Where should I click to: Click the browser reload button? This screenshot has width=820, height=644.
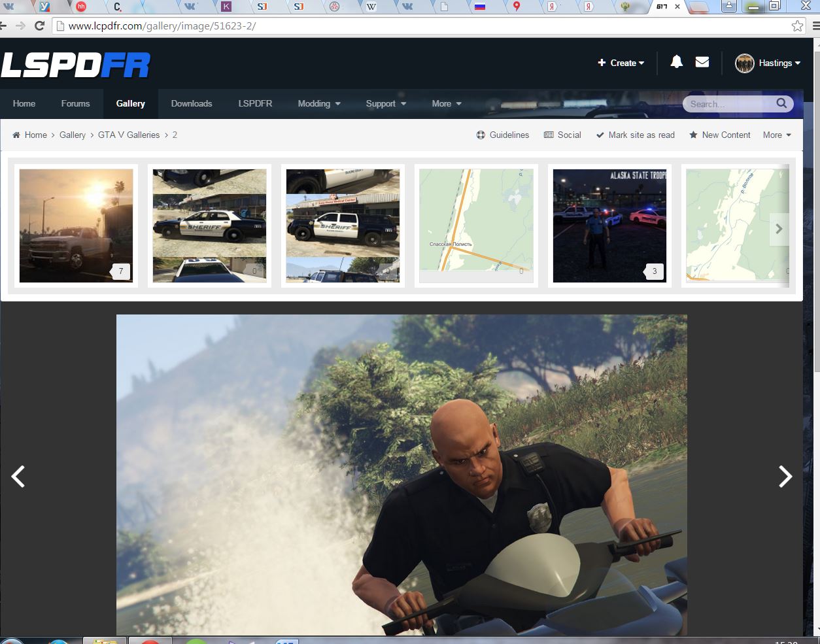coord(39,26)
